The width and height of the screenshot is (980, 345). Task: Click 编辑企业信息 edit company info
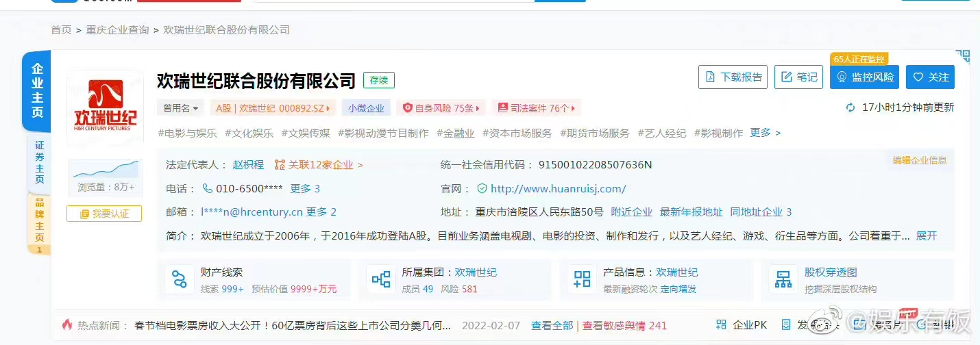click(x=920, y=160)
